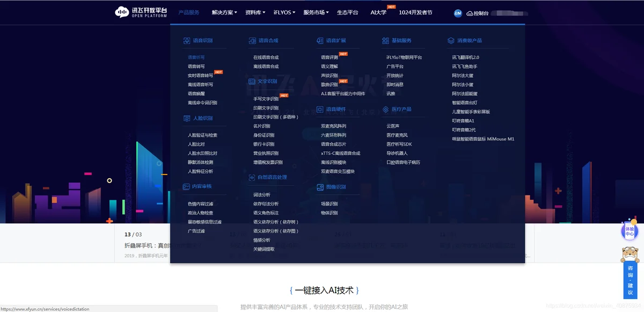Click the 图像识别 category icon
The height and width of the screenshot is (312, 644).
coord(320,187)
